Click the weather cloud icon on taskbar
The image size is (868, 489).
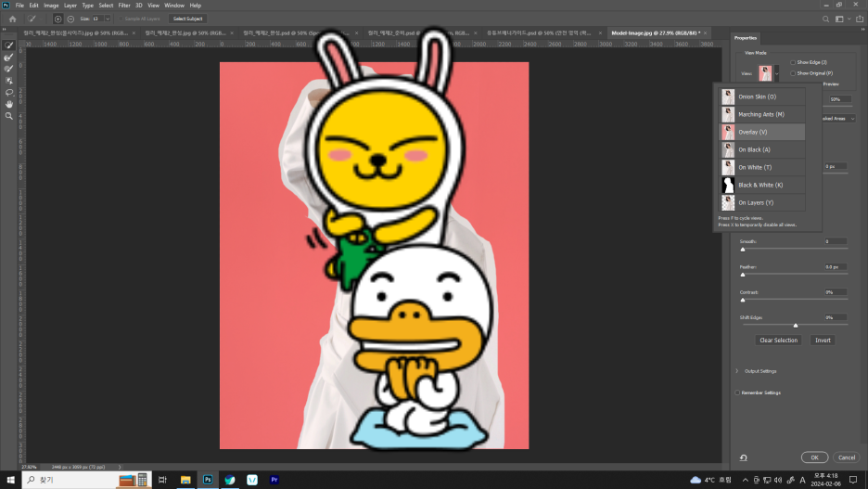pyautogui.click(x=696, y=480)
